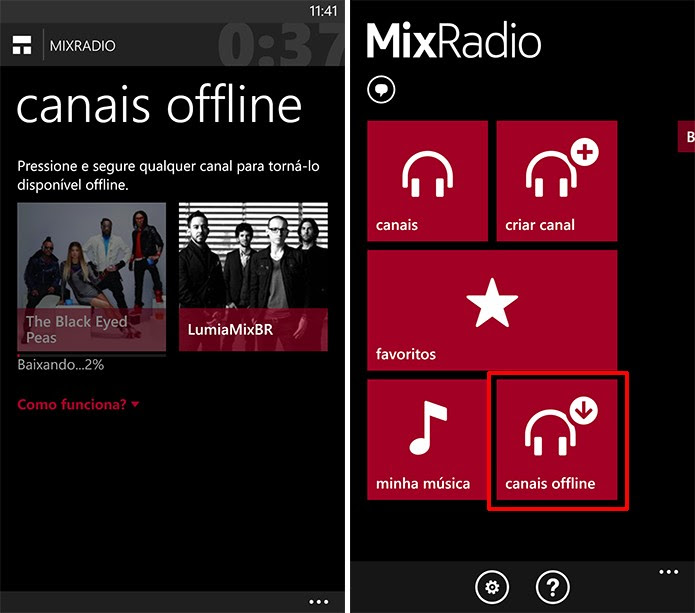Open the canais tile with headphones
The height and width of the screenshot is (613, 695).
pyautogui.click(x=427, y=181)
